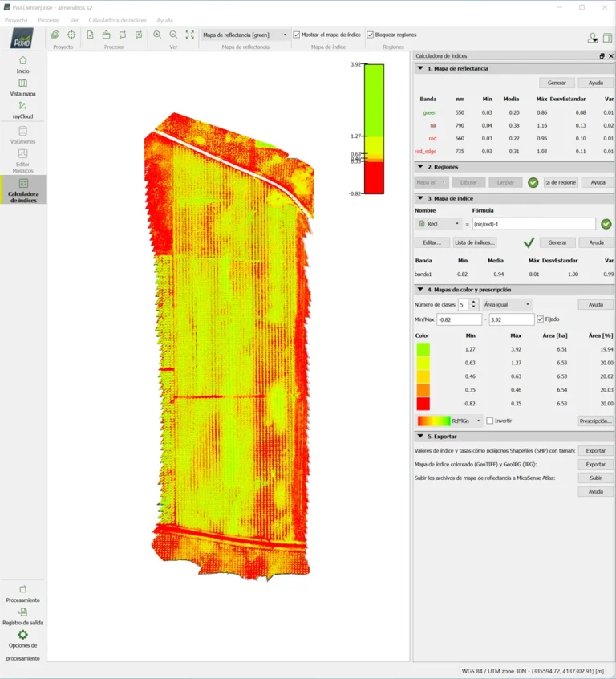Click Generar in Mapa de índice section
The width and height of the screenshot is (616, 679).
[557, 242]
